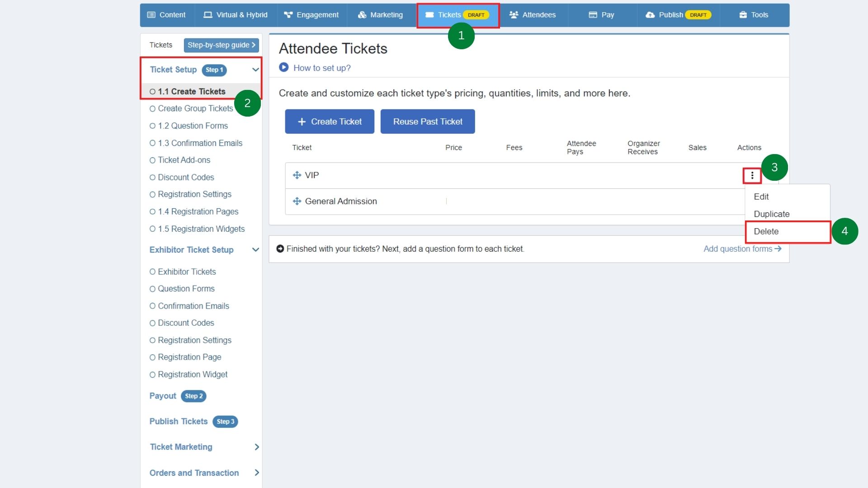Click the Create Ticket button
The image size is (868, 488).
pyautogui.click(x=330, y=121)
